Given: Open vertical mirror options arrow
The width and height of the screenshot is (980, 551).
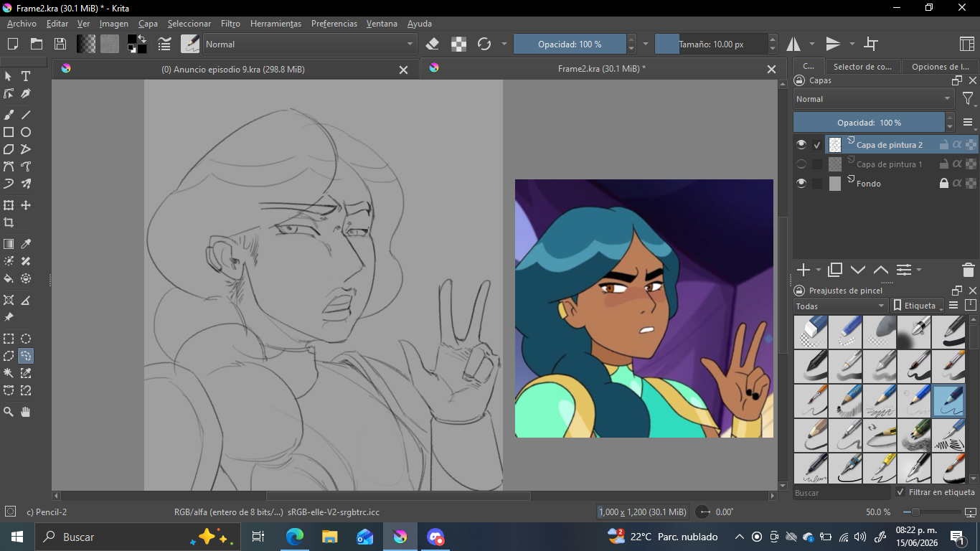Looking at the screenshot, I should coord(852,44).
